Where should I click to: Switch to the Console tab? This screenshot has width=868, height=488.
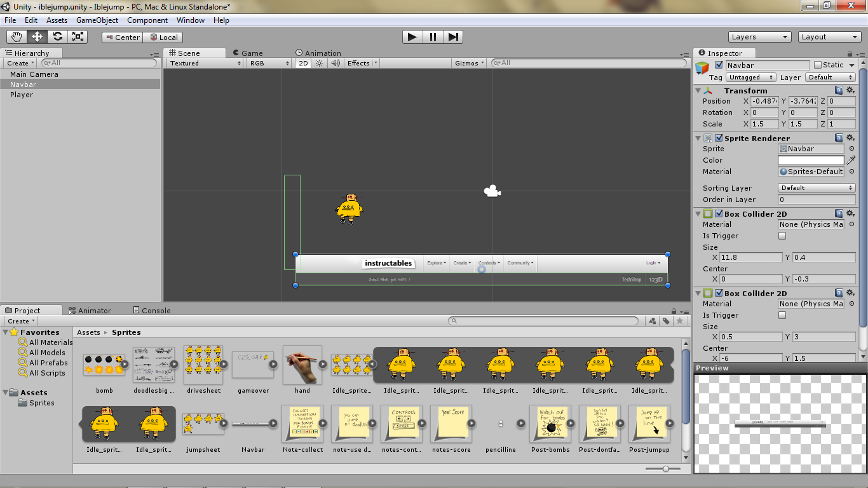point(152,310)
